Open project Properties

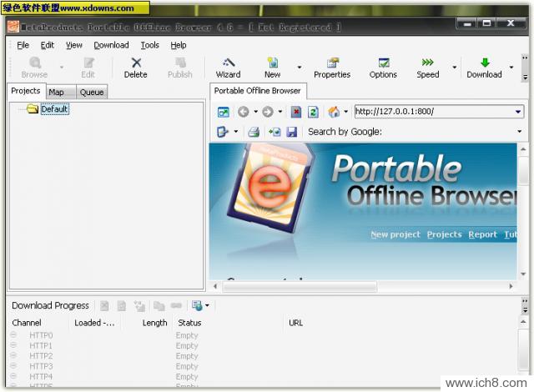(332, 68)
